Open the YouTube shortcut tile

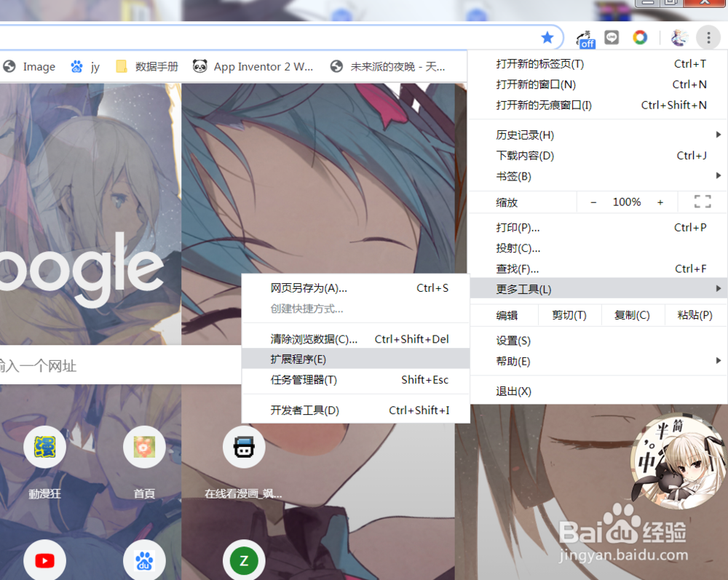44,560
